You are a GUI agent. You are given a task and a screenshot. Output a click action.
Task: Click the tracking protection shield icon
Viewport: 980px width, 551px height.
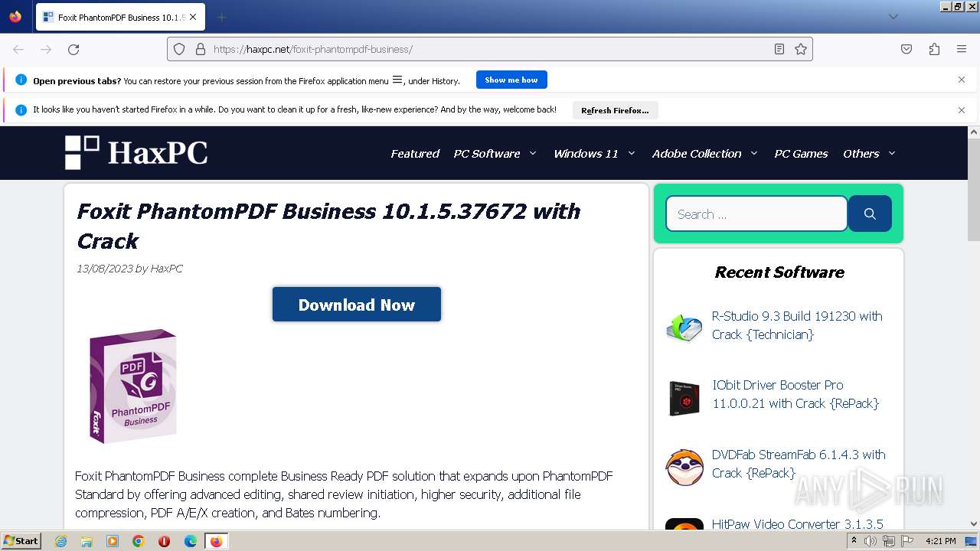(179, 49)
